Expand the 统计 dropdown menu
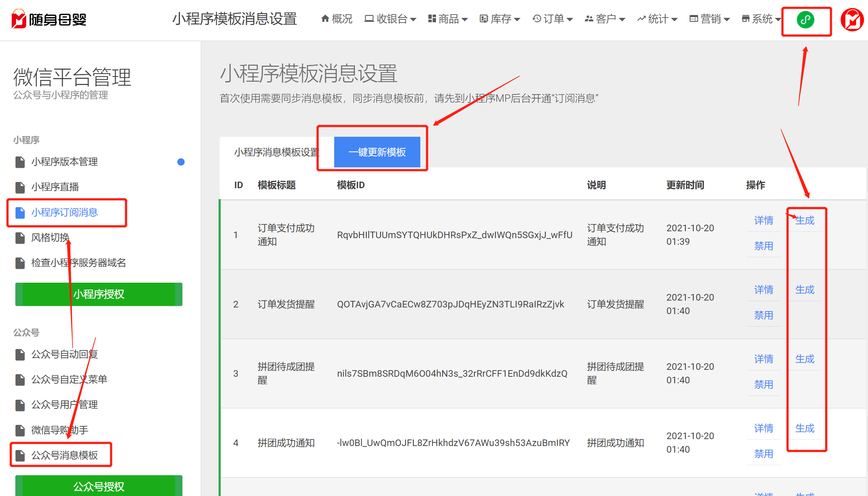Screen dimensions: 868x496 (657, 19)
